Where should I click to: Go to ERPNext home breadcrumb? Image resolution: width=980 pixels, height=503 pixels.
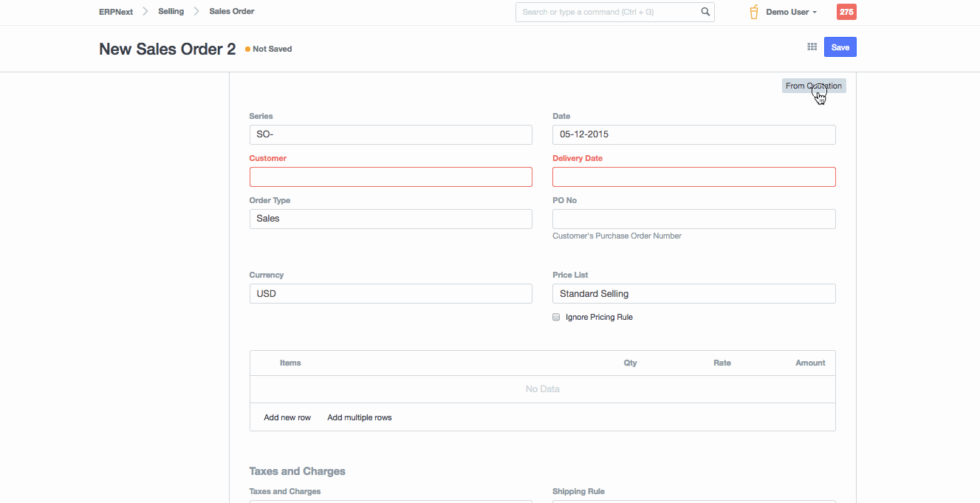pos(116,12)
